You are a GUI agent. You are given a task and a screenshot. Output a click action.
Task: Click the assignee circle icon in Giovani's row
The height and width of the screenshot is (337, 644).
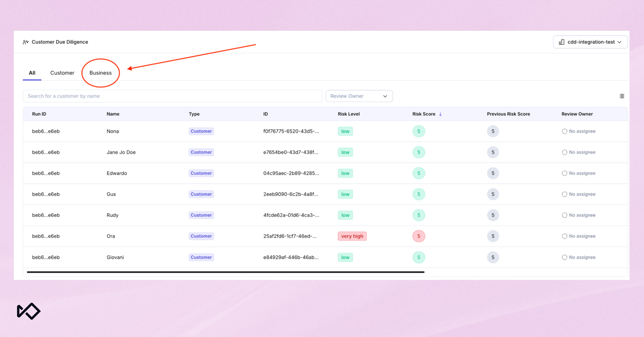565,257
